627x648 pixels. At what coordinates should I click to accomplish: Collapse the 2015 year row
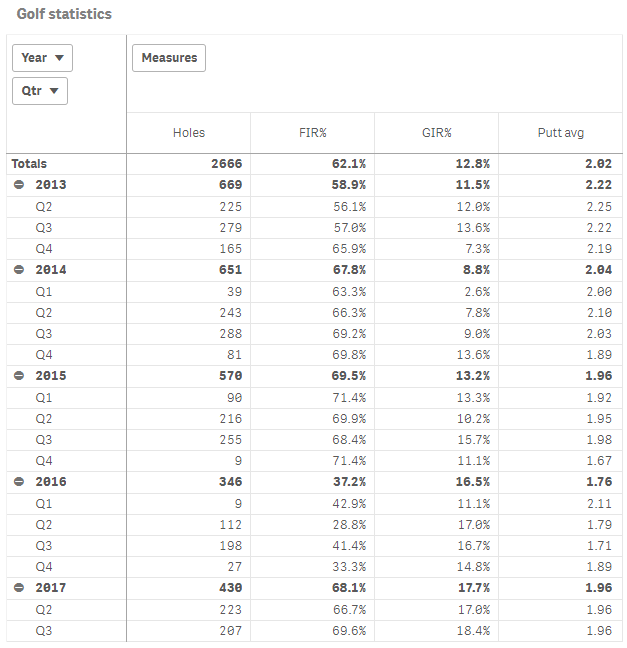[19, 376]
